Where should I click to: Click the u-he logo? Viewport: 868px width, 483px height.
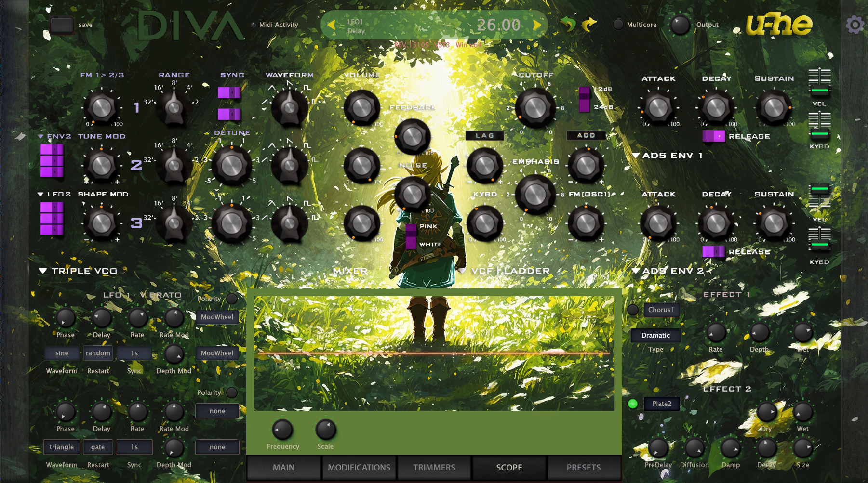[x=779, y=25]
